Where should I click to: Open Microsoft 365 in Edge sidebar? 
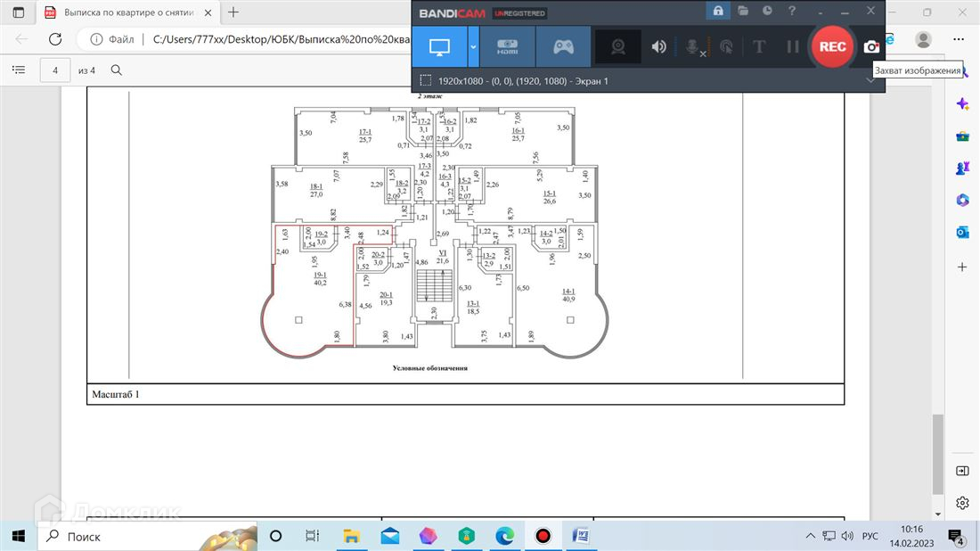point(962,200)
